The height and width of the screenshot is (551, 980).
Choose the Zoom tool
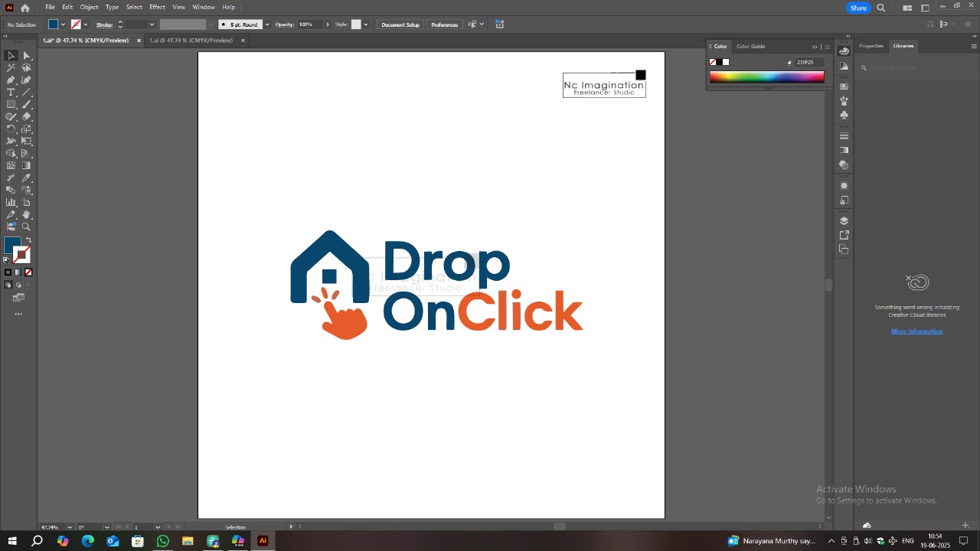[27, 227]
